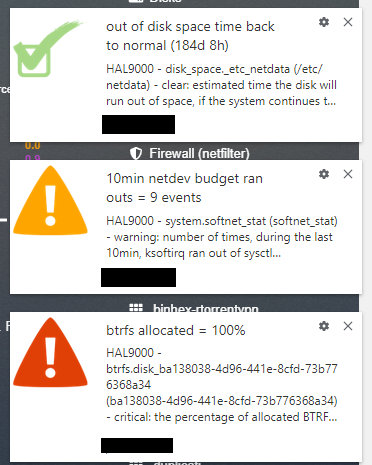
Task: Dismiss the btrfs allocated 100% notification
Action: click(x=348, y=326)
